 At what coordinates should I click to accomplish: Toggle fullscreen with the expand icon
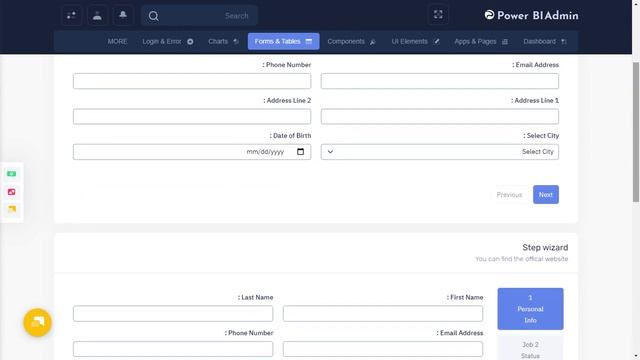438,15
